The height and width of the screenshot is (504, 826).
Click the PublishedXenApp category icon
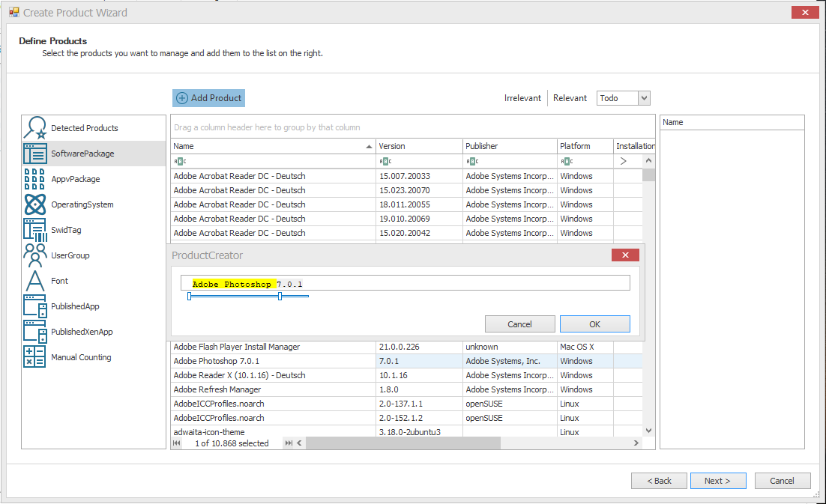(35, 332)
